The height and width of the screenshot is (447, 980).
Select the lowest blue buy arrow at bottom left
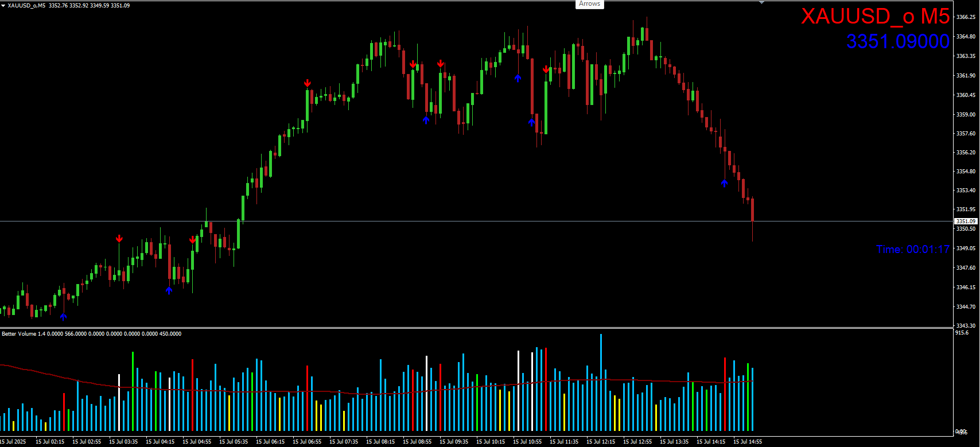63,317
